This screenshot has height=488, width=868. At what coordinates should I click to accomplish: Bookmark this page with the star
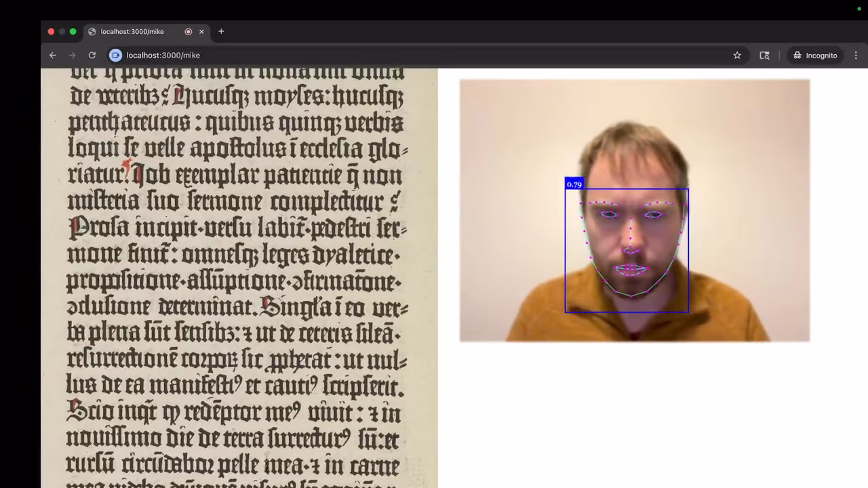click(737, 56)
